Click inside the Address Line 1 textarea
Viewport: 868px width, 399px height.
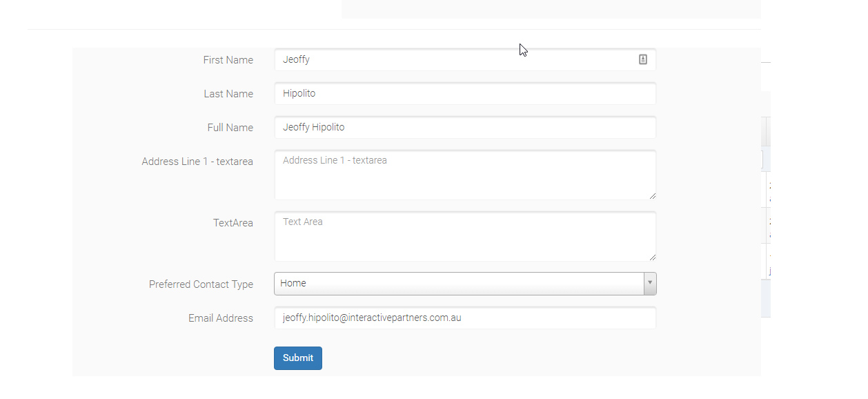pyautogui.click(x=465, y=174)
